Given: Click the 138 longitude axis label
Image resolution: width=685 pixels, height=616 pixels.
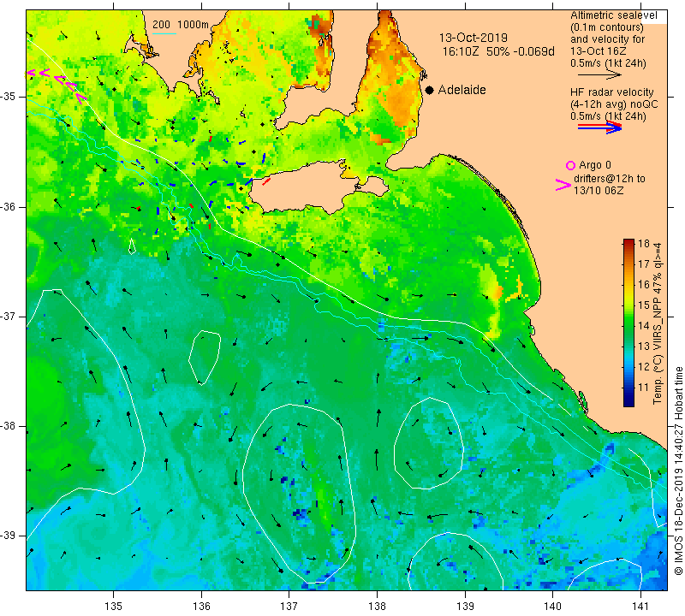Looking at the screenshot, I should (x=377, y=607).
